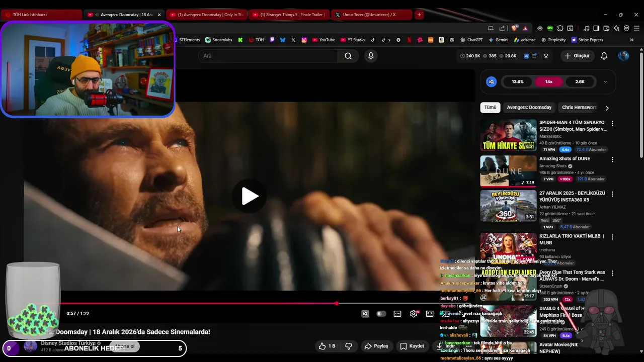Open the YT Studio bookmark
The height and width of the screenshot is (362, 644).
(x=352, y=40)
